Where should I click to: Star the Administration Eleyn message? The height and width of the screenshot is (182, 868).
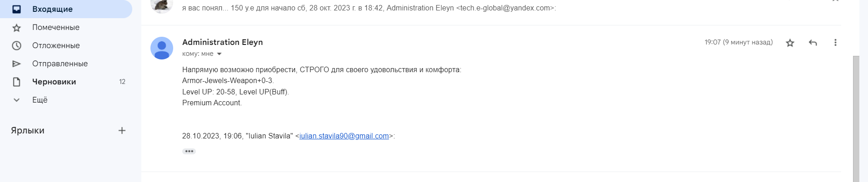click(x=790, y=43)
